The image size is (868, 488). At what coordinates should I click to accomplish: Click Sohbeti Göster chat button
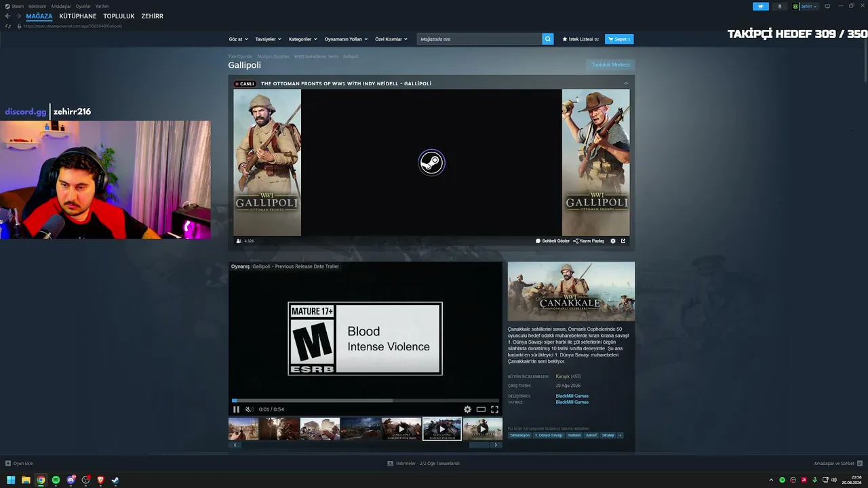pyautogui.click(x=553, y=241)
